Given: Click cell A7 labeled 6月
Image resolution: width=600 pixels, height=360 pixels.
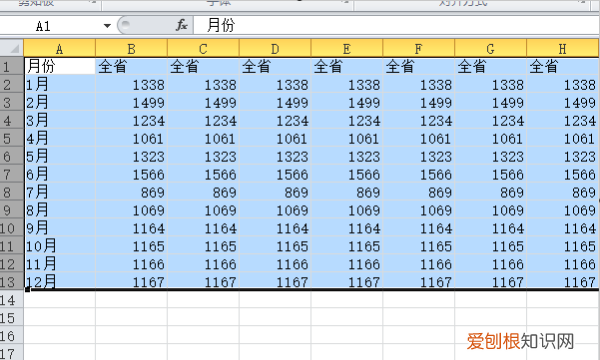Looking at the screenshot, I should point(60,174).
